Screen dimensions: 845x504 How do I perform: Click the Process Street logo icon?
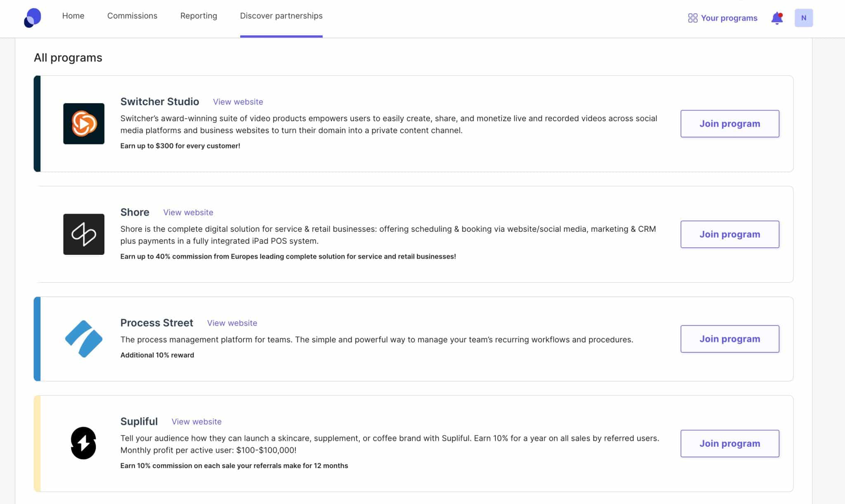pyautogui.click(x=84, y=339)
